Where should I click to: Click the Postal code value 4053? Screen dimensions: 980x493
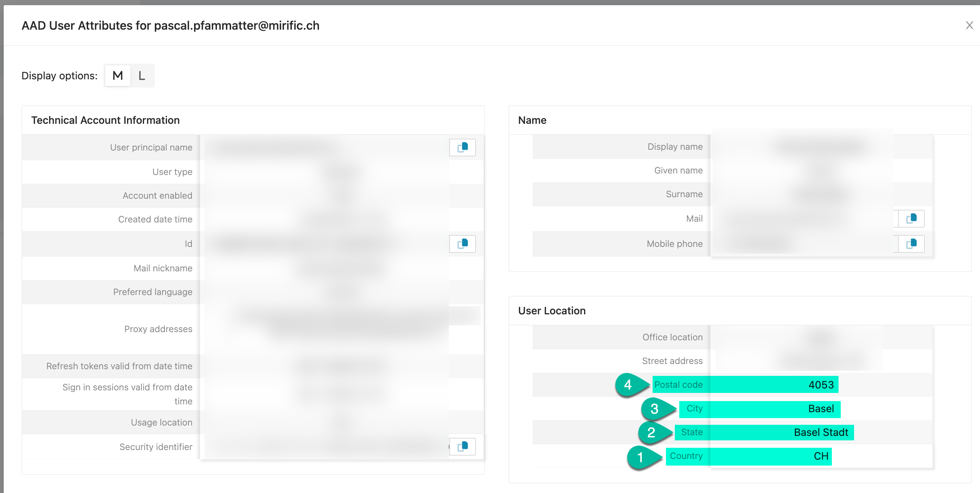pyautogui.click(x=821, y=385)
